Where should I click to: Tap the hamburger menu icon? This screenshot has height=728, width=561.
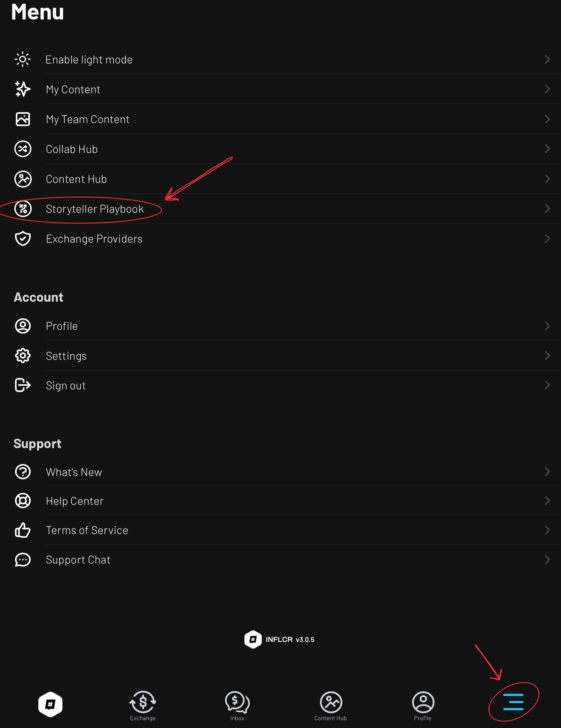coord(513,702)
